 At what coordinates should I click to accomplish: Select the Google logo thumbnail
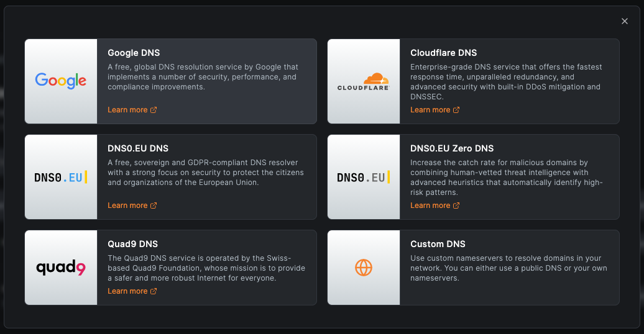(61, 81)
